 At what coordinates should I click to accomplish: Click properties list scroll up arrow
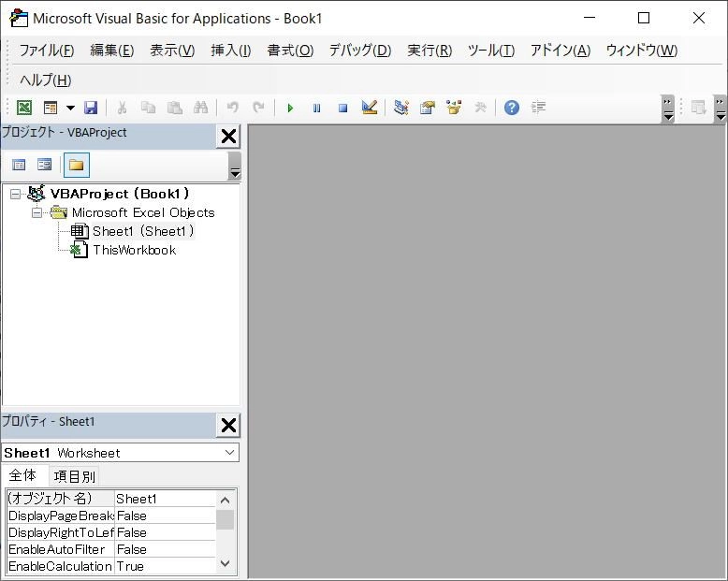tap(226, 500)
